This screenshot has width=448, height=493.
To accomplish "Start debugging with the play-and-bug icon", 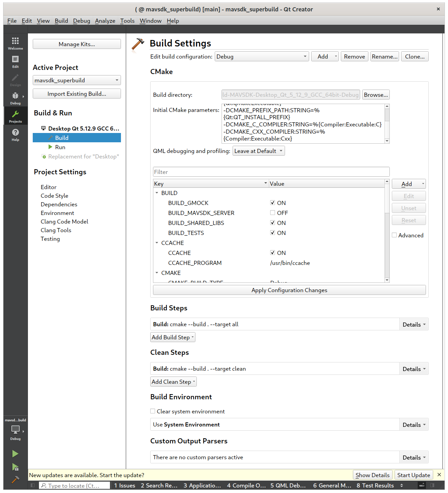I will [x=15, y=467].
